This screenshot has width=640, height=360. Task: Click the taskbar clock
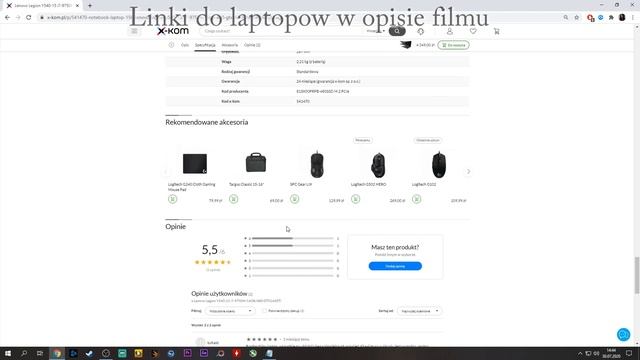[x=611, y=353]
